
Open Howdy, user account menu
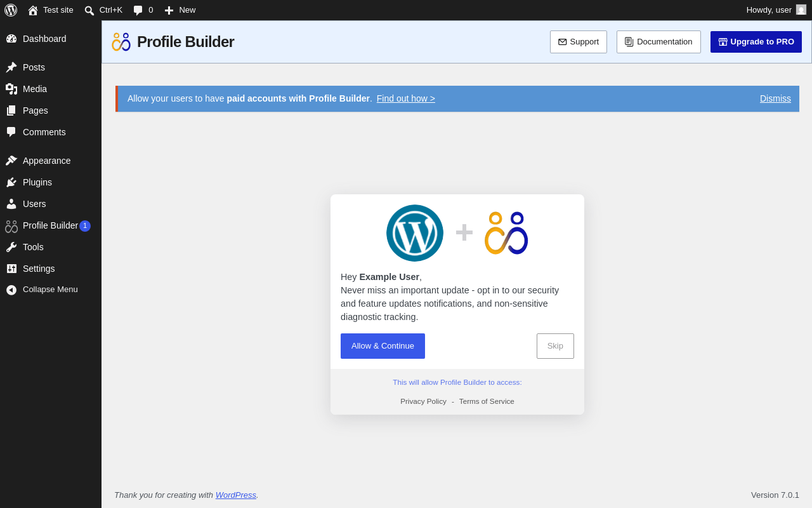coord(776,10)
